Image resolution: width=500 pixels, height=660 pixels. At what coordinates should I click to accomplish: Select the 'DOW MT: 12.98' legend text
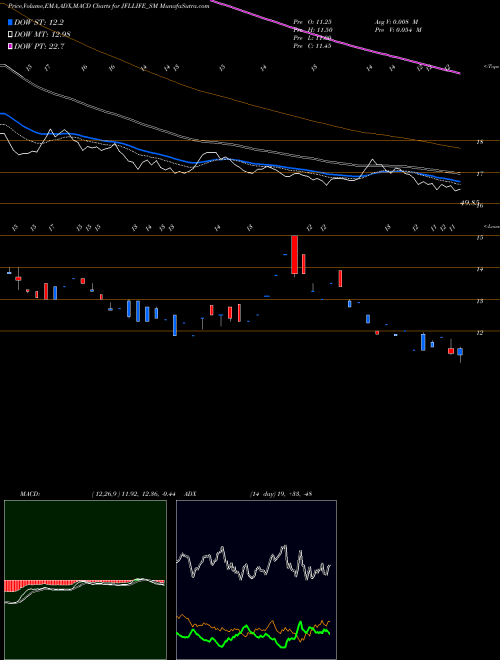[x=42, y=34]
